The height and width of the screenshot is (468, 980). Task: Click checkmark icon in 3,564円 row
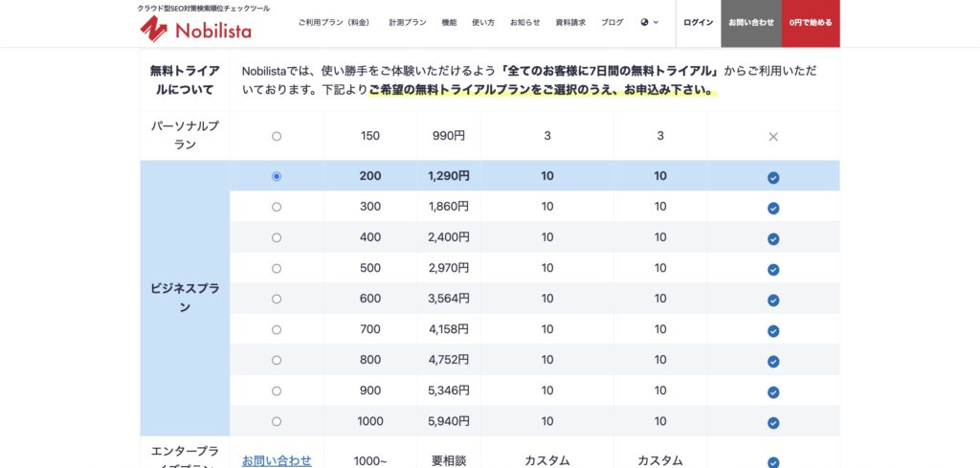(x=773, y=300)
